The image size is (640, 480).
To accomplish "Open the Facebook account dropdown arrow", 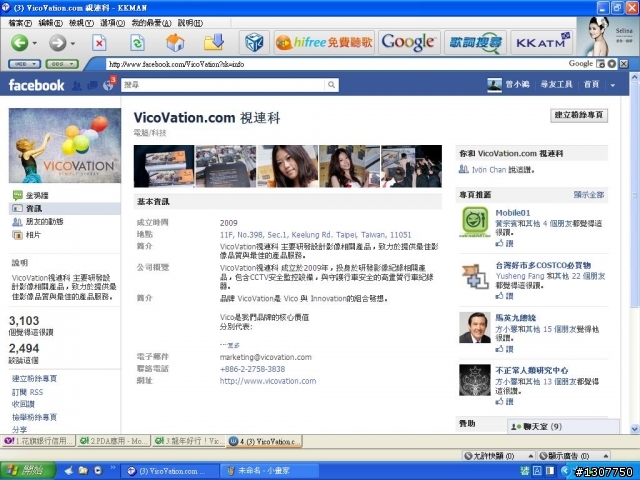I will click(x=613, y=85).
